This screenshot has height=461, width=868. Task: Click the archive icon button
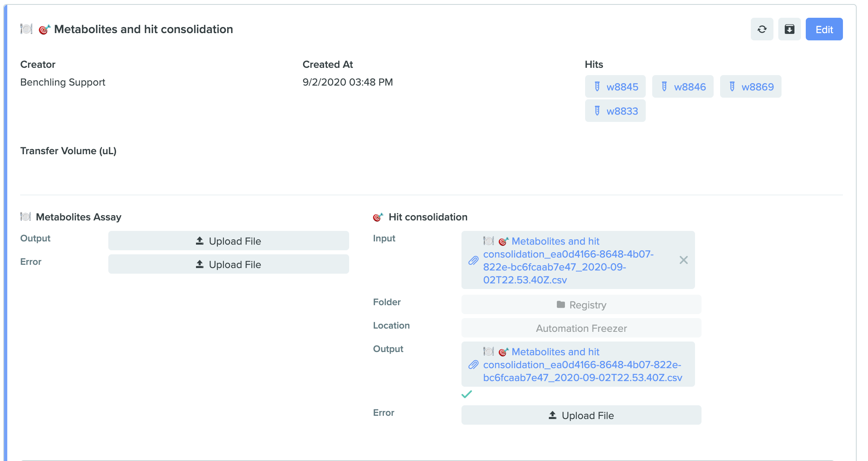click(x=789, y=29)
